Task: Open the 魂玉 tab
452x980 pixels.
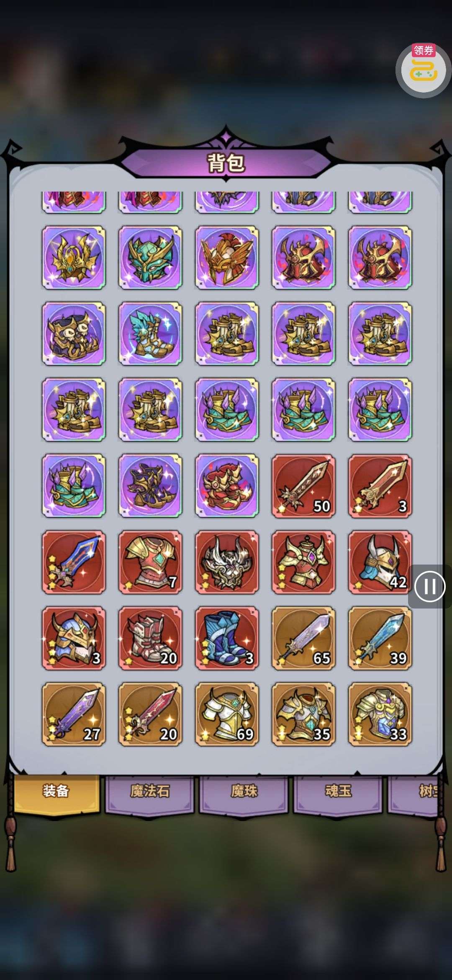Action: click(x=338, y=792)
